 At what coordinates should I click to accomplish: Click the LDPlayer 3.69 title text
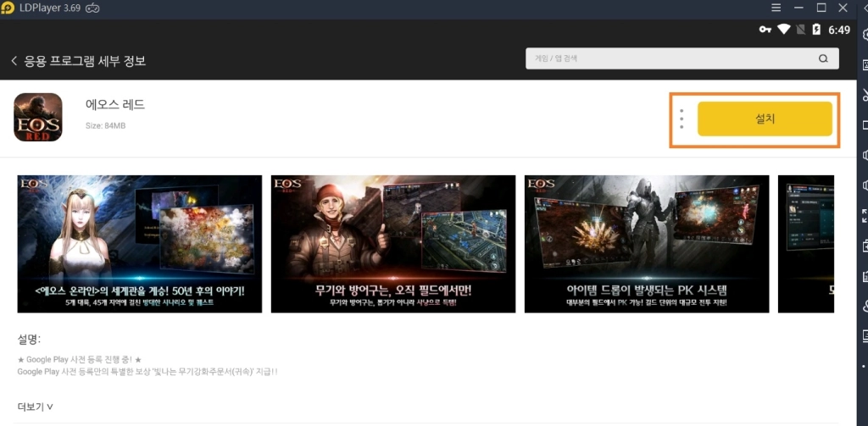[x=50, y=8]
